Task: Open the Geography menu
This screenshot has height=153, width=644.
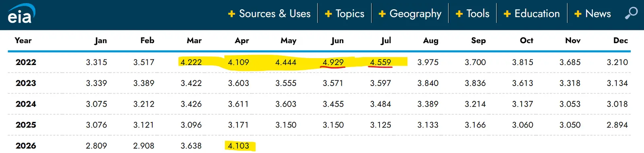Action: tap(410, 14)
